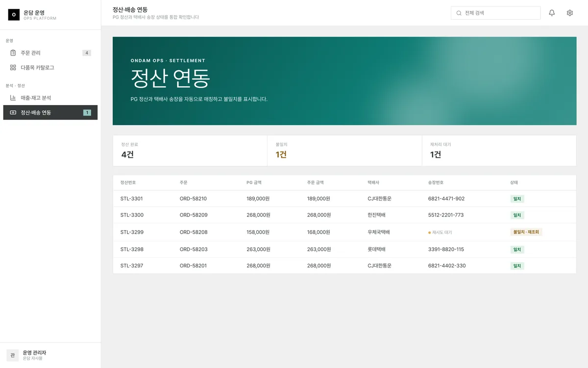This screenshot has width=588, height=368.
Task: Click the 상태 column header
Action: 514,183
